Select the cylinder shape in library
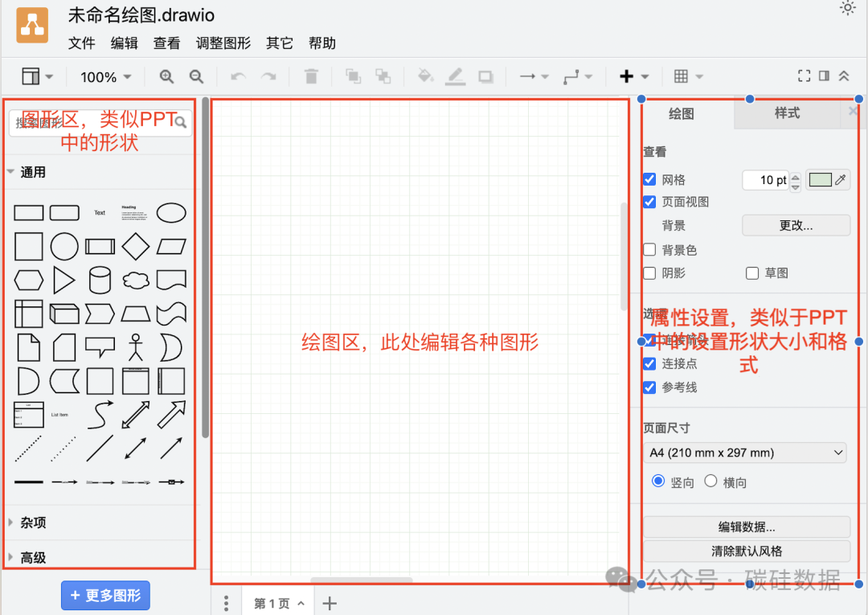868x615 pixels. (x=100, y=281)
